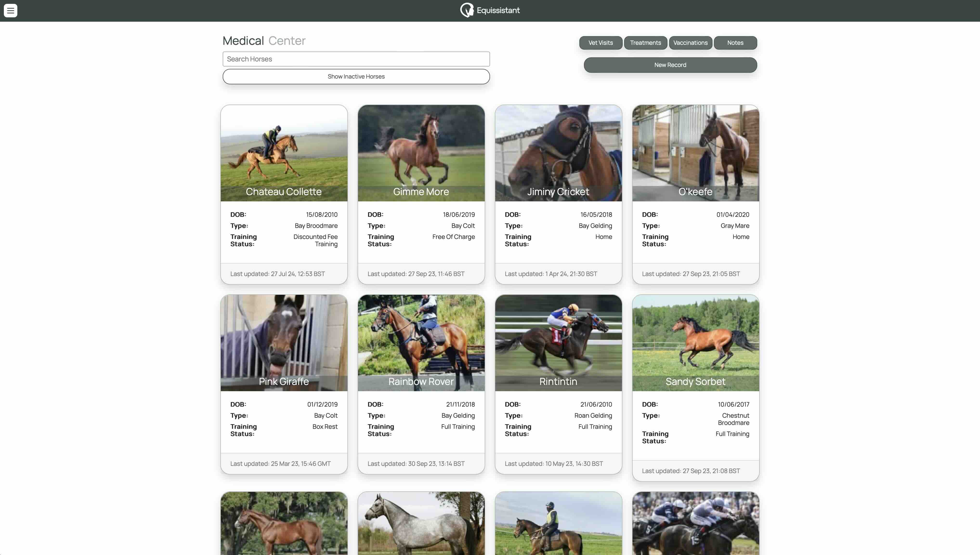Open Jiminy Cricket's photo card
The width and height of the screenshot is (980, 555).
(x=558, y=153)
